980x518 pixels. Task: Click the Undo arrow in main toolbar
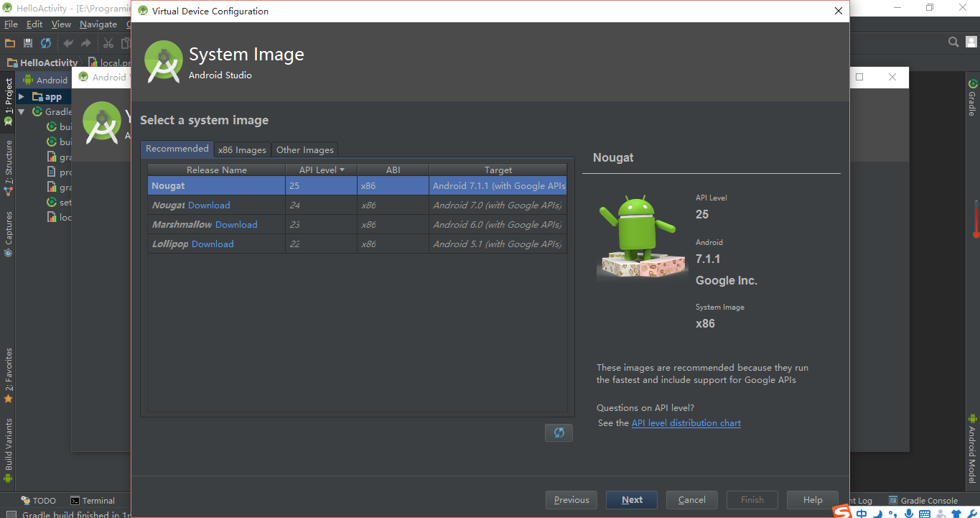(x=69, y=43)
